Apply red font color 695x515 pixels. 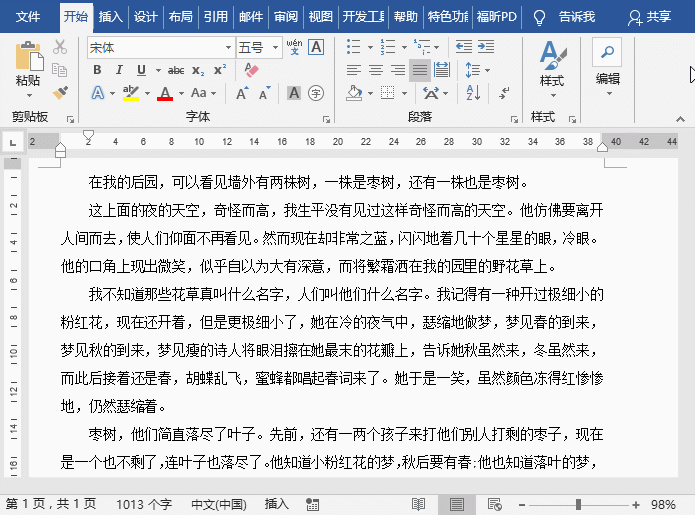pos(165,93)
